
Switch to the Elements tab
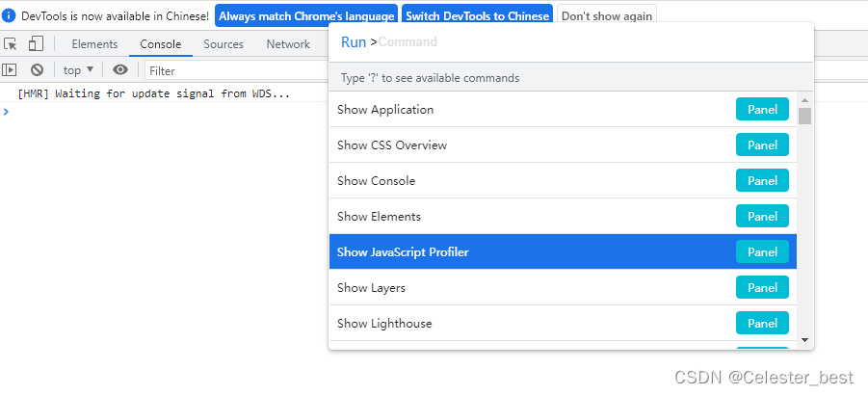pos(94,44)
